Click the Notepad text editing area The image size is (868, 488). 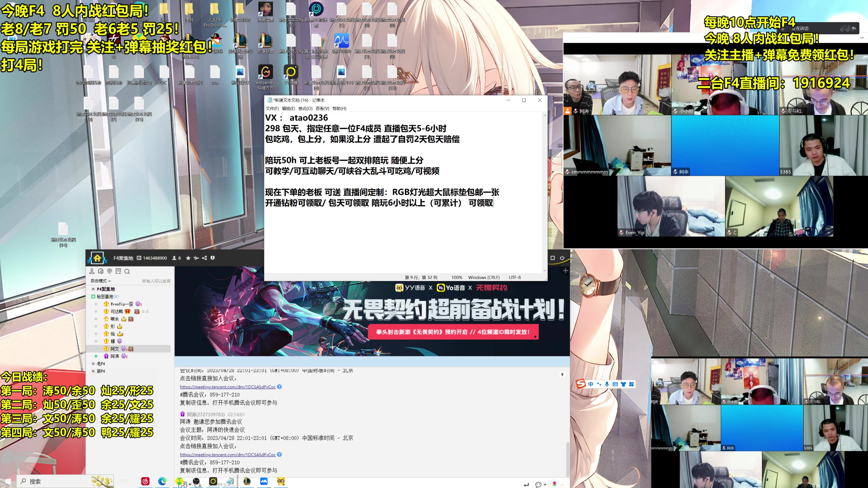(403, 192)
